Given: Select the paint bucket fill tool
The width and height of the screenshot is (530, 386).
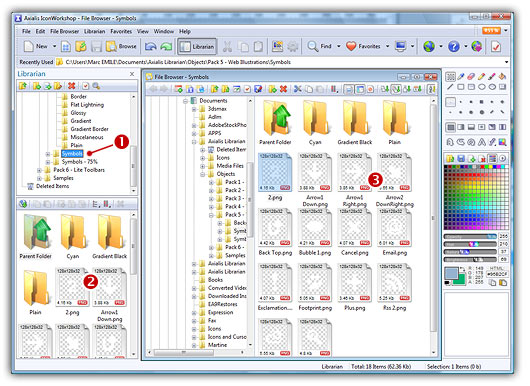Looking at the screenshot, I should (x=502, y=77).
